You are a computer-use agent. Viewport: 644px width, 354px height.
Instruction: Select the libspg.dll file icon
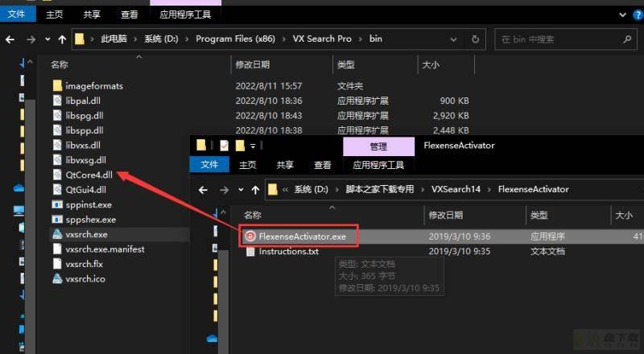pyautogui.click(x=57, y=115)
